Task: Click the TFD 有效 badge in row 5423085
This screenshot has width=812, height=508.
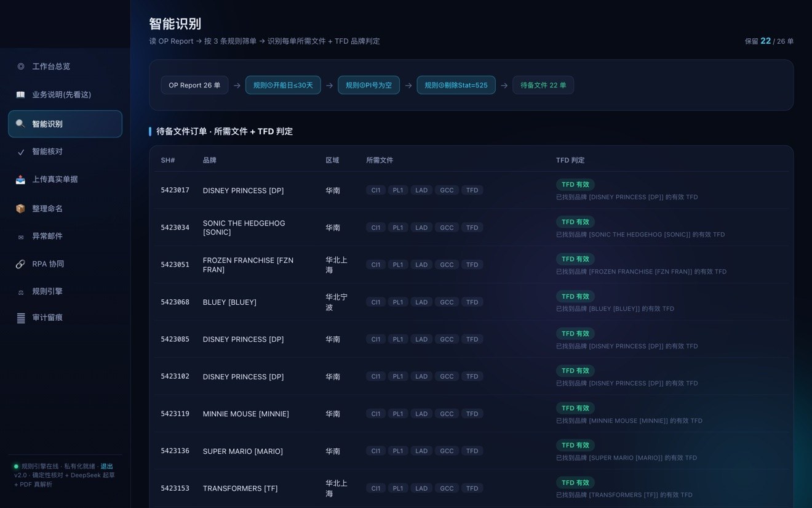Action: 575,334
